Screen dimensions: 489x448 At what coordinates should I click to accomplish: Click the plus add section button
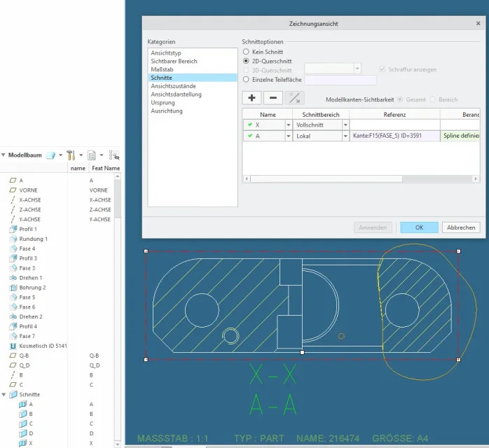[252, 98]
